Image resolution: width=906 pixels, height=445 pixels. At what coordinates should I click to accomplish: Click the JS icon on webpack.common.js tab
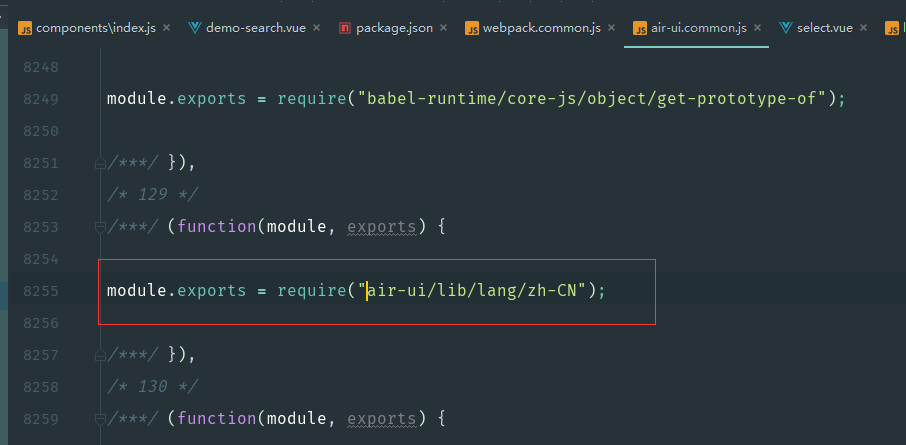point(471,28)
